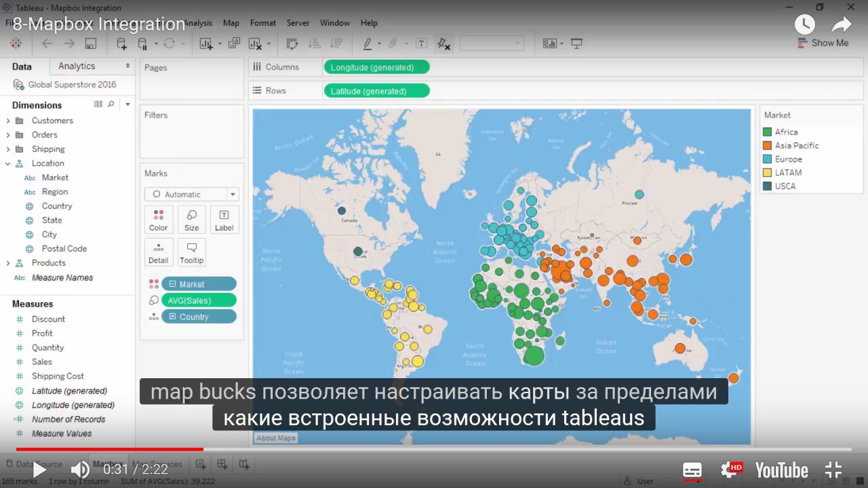Open the Server menu
The width and height of the screenshot is (868, 488).
298,22
